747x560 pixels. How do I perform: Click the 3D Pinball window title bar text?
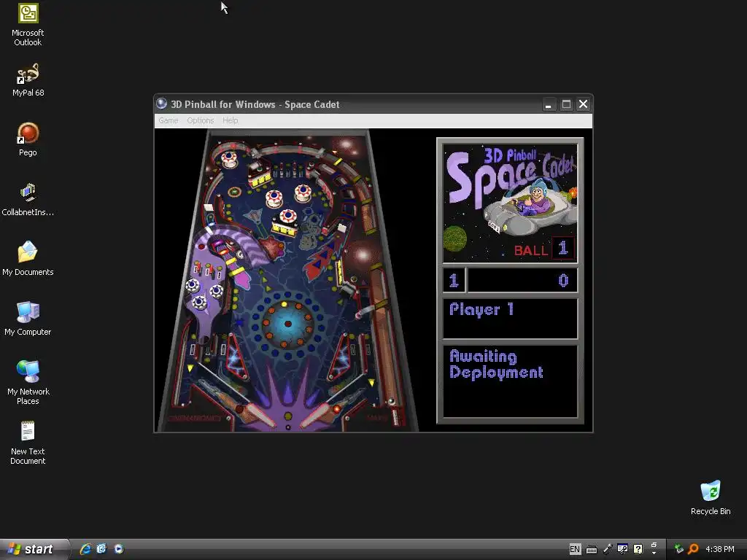coord(255,104)
